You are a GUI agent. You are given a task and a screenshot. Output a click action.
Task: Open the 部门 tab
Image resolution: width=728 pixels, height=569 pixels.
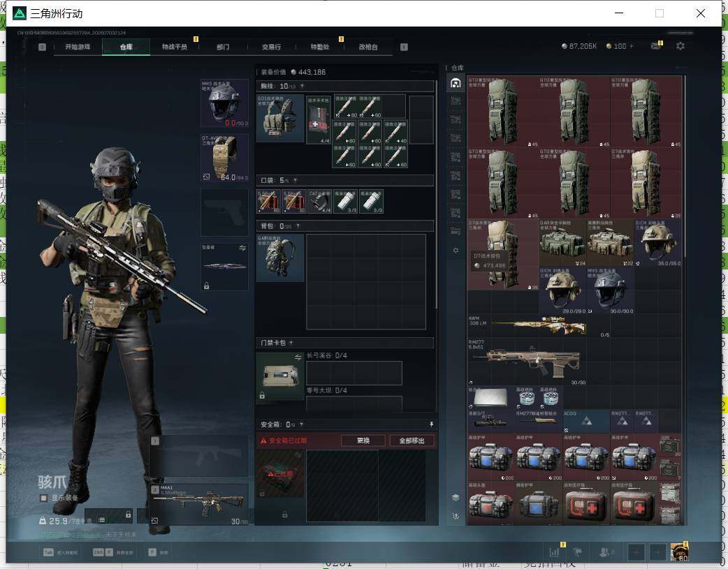point(223,47)
